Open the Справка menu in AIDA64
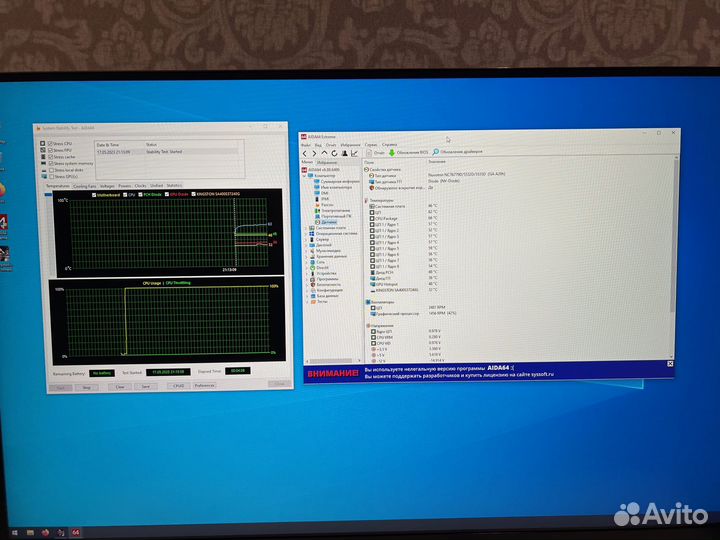This screenshot has height=540, width=720. [x=389, y=145]
